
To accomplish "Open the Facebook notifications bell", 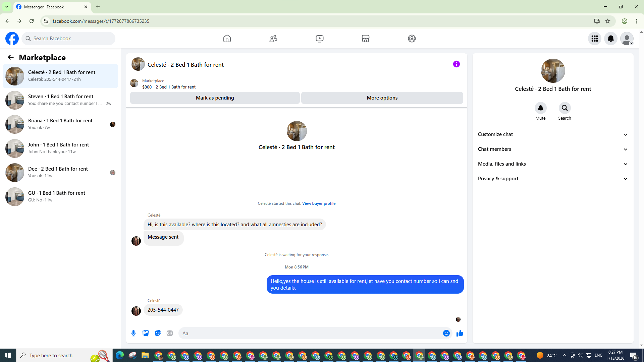I will pos(611,39).
